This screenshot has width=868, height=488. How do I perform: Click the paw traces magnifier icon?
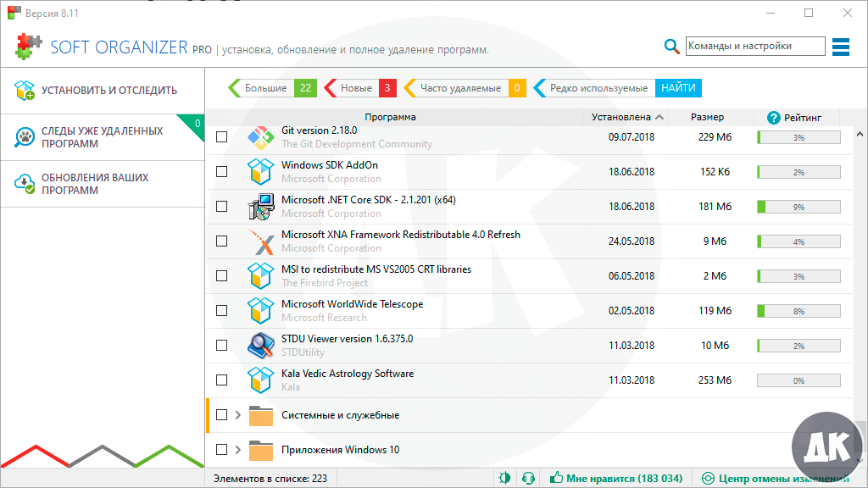click(x=25, y=136)
